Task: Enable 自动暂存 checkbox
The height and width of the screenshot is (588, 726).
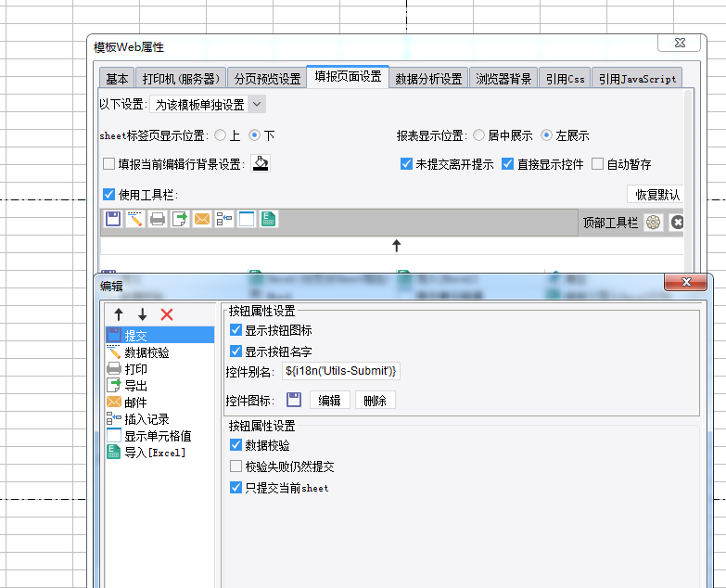Action: (x=597, y=164)
